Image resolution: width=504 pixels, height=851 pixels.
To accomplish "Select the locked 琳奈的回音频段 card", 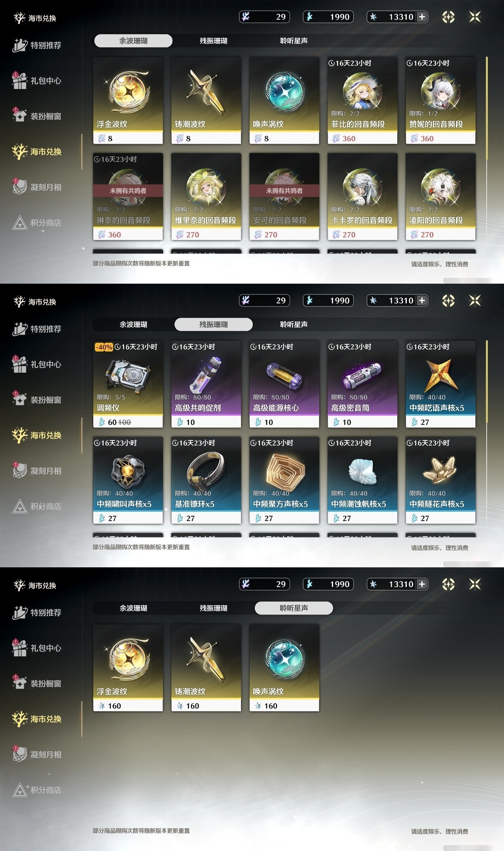I will (128, 197).
